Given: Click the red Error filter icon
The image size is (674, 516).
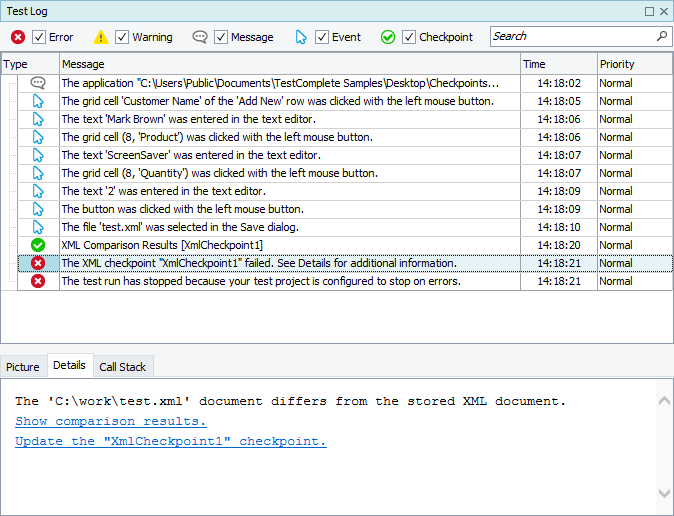Looking at the screenshot, I should (x=18, y=37).
